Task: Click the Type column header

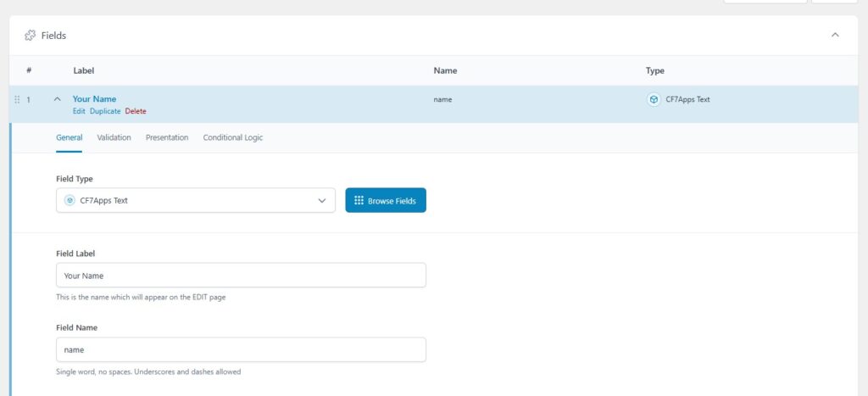Action: pos(654,70)
